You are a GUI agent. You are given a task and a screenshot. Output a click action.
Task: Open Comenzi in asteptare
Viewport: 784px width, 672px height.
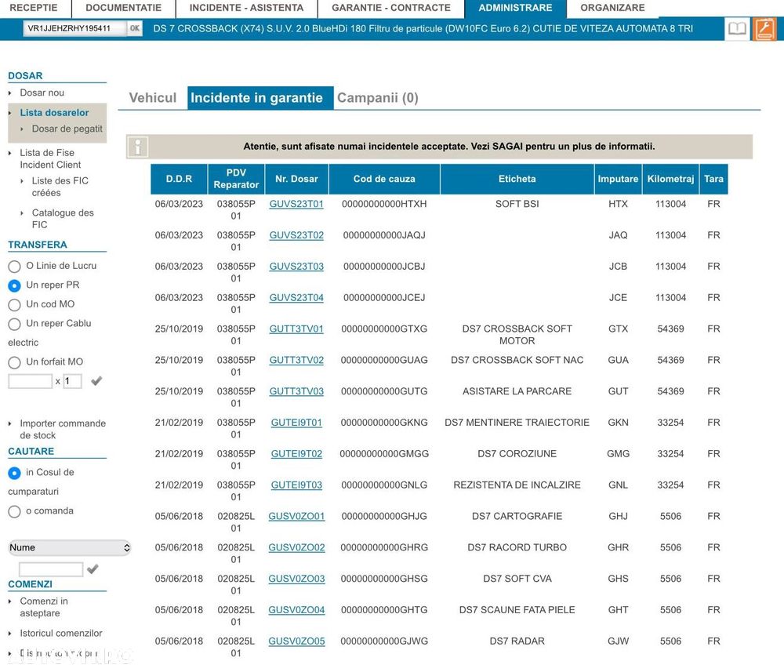[44, 608]
